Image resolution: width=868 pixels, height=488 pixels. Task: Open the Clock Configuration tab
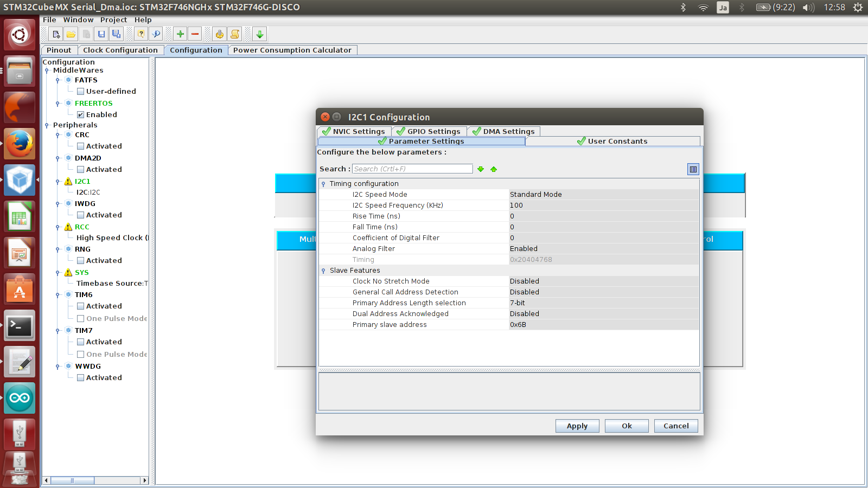(x=120, y=50)
